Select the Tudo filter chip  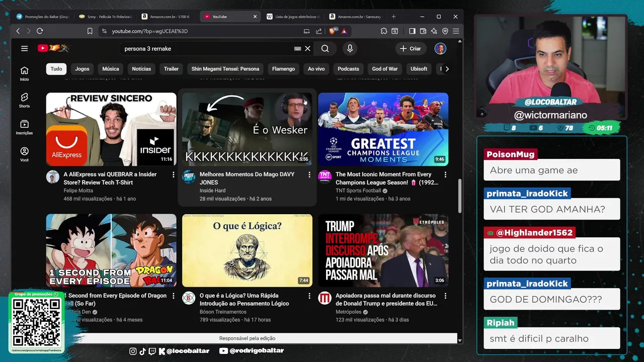pyautogui.click(x=56, y=69)
